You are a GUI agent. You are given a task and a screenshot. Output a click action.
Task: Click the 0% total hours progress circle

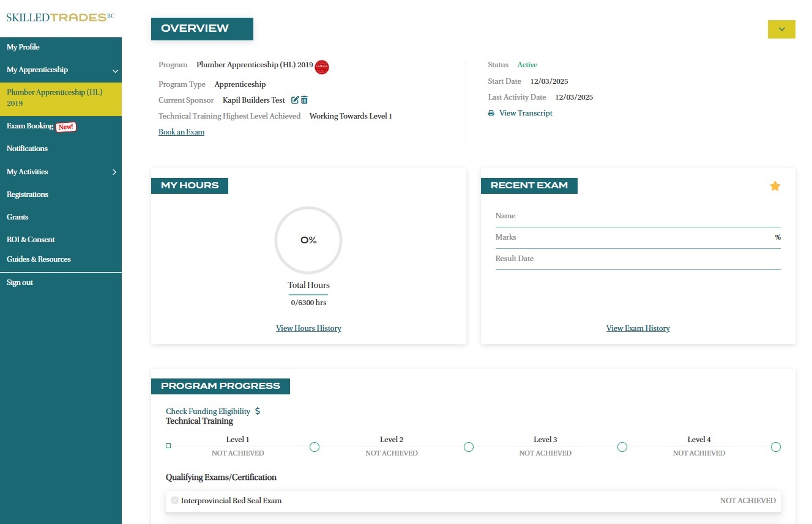tap(308, 240)
